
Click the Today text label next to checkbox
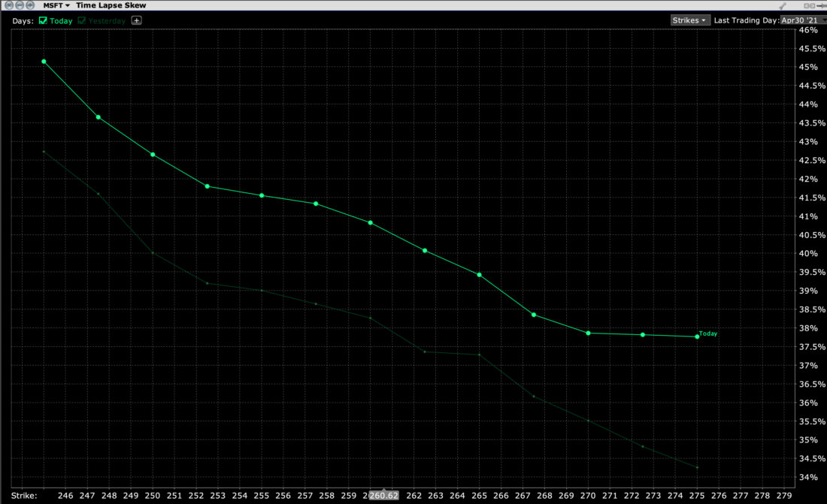[61, 21]
